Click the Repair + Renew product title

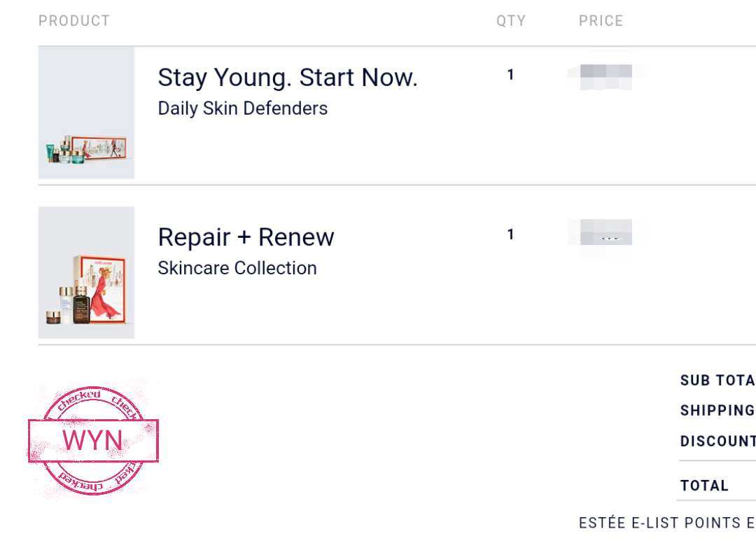coord(246,237)
